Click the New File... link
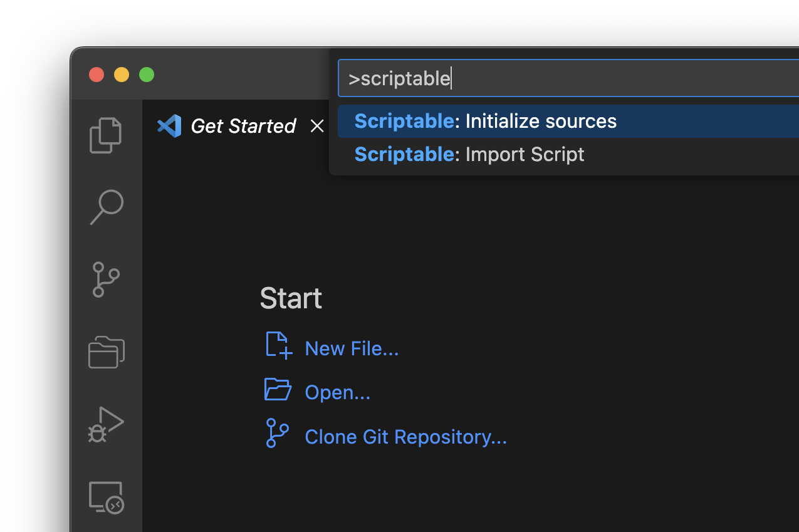This screenshot has width=799, height=532. pos(351,348)
